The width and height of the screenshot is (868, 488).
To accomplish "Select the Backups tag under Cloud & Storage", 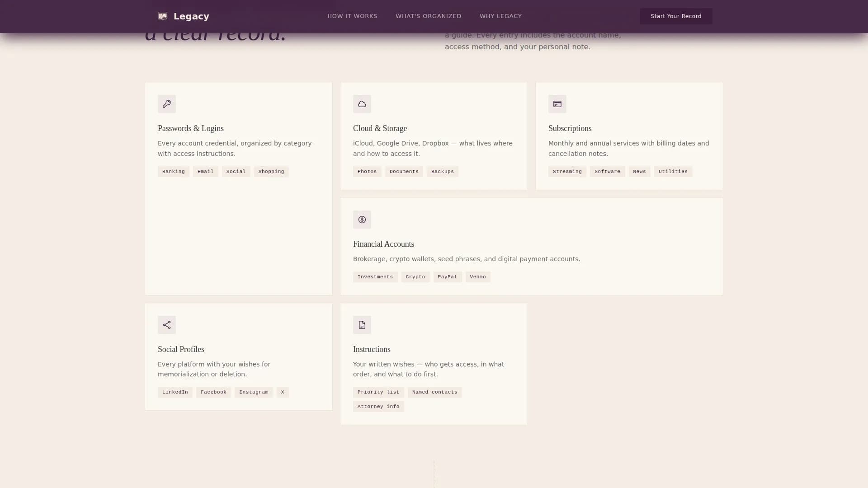I will pyautogui.click(x=442, y=171).
